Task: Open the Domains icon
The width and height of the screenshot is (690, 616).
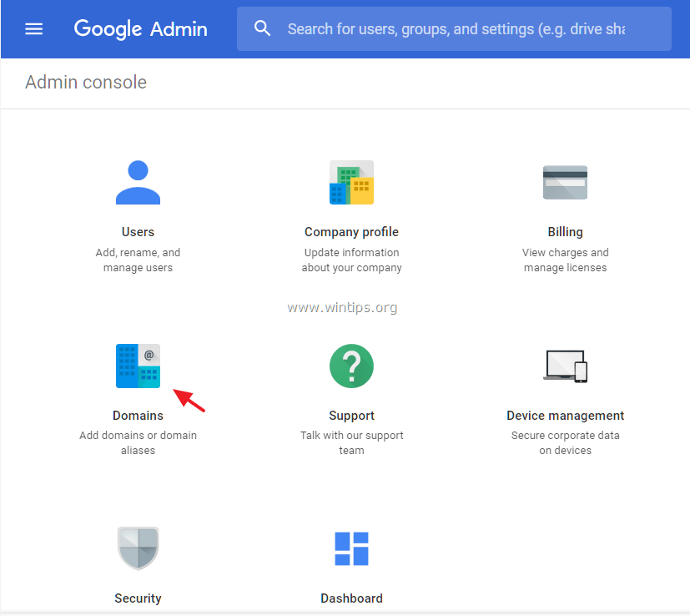Action: pos(138,366)
